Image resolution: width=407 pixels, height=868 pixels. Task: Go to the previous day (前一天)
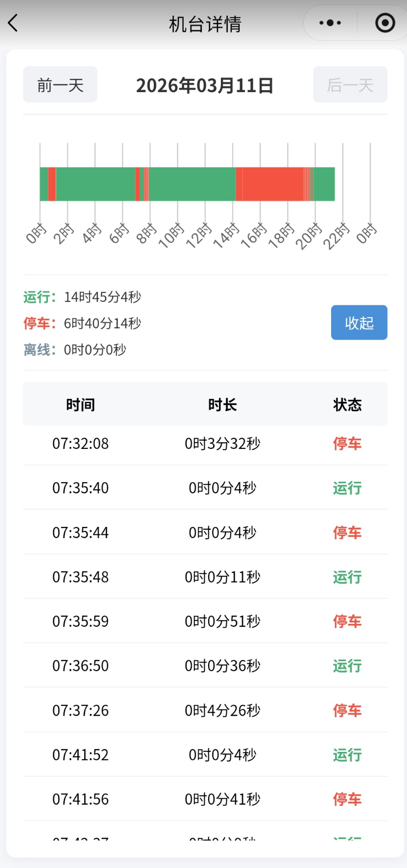pyautogui.click(x=60, y=85)
